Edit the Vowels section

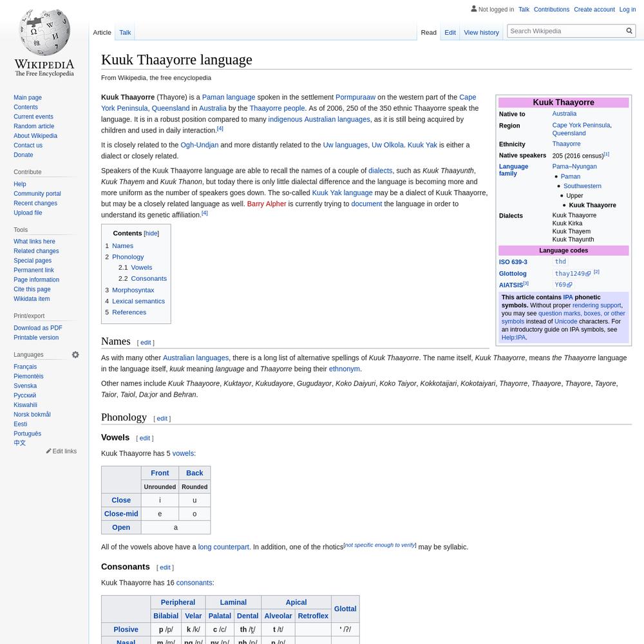point(145,438)
